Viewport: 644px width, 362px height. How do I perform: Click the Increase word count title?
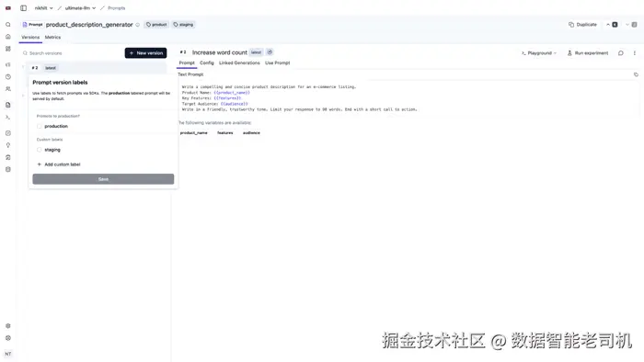point(219,52)
